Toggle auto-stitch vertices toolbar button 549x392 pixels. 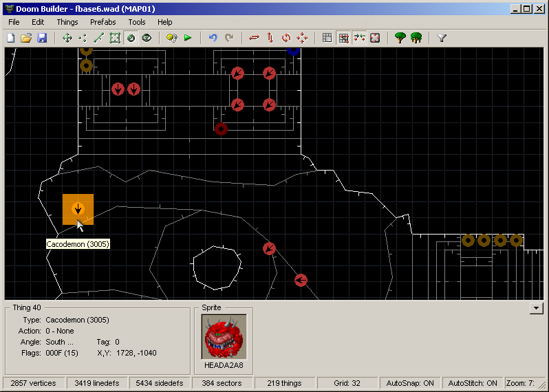click(359, 38)
